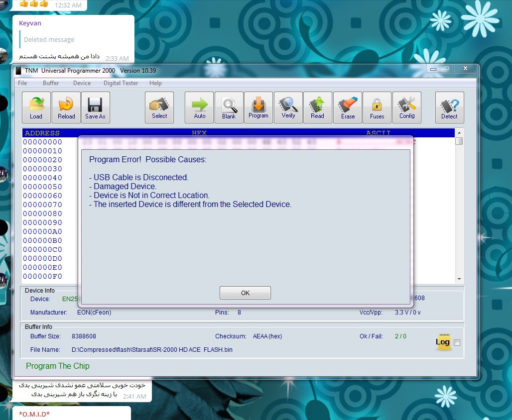Open the Device menu

(x=82, y=83)
